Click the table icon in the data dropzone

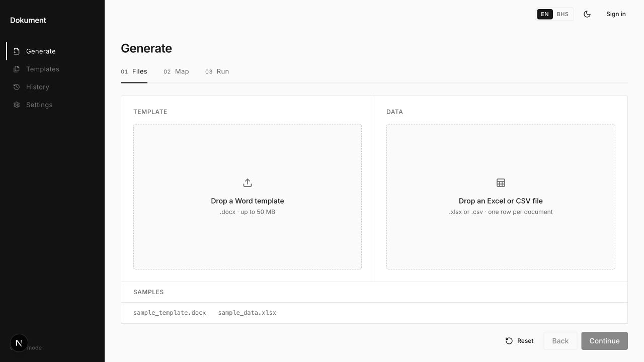point(501,183)
